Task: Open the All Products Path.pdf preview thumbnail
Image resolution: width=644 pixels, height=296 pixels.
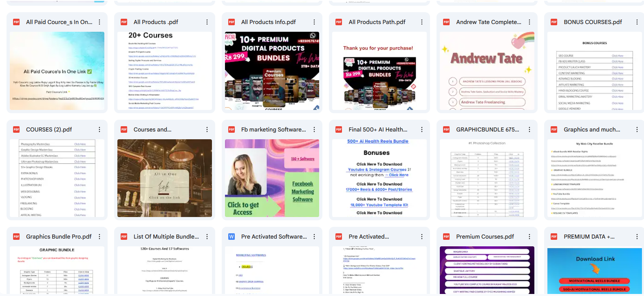Action: tap(379, 71)
